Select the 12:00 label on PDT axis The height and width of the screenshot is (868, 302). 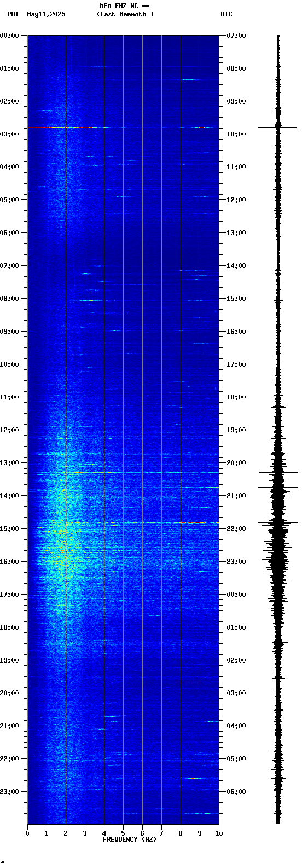coord(10,430)
